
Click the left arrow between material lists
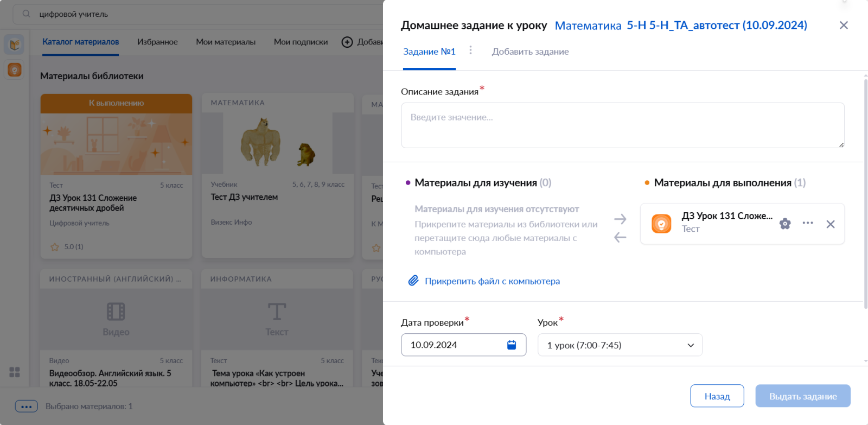[620, 237]
